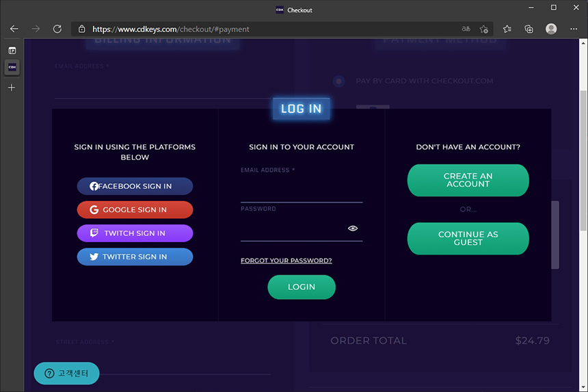This screenshot has width=588, height=392.
Task: Click the order summary inner scrollbar
Action: tap(555, 235)
